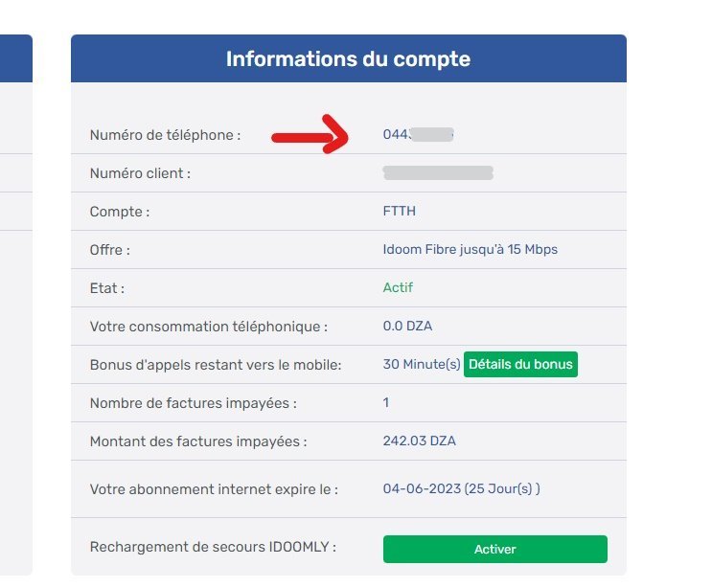Viewport: 712px width, 588px height.
Task: Click the blurred client number value
Action: (438, 172)
